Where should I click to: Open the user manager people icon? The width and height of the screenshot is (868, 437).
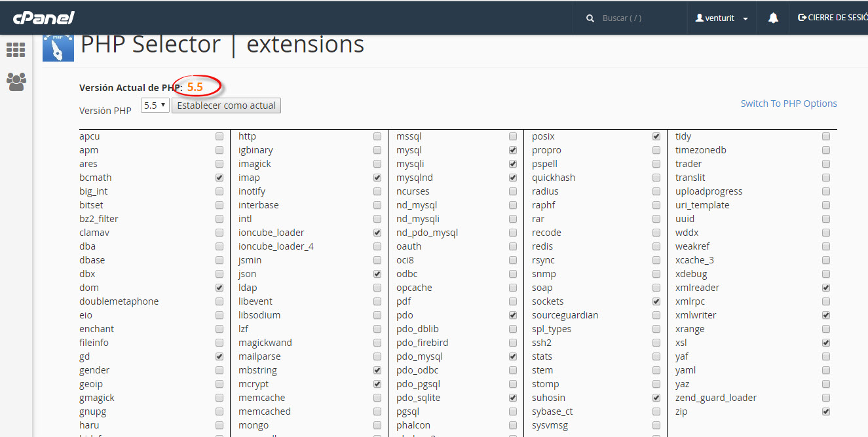tap(16, 81)
